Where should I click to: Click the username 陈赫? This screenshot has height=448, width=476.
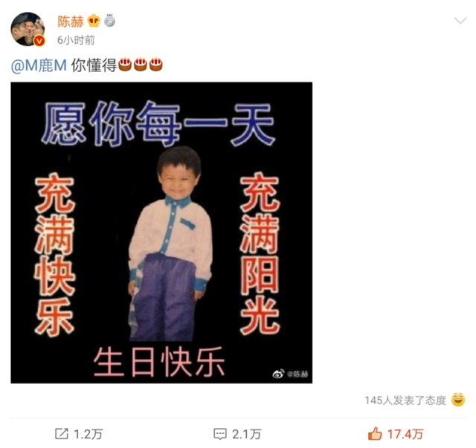pyautogui.click(x=71, y=22)
